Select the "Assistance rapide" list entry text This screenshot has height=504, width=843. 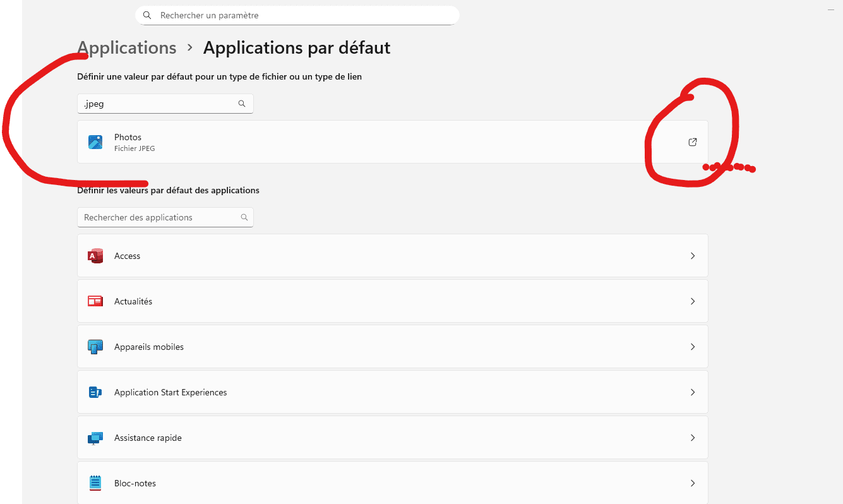(x=148, y=438)
